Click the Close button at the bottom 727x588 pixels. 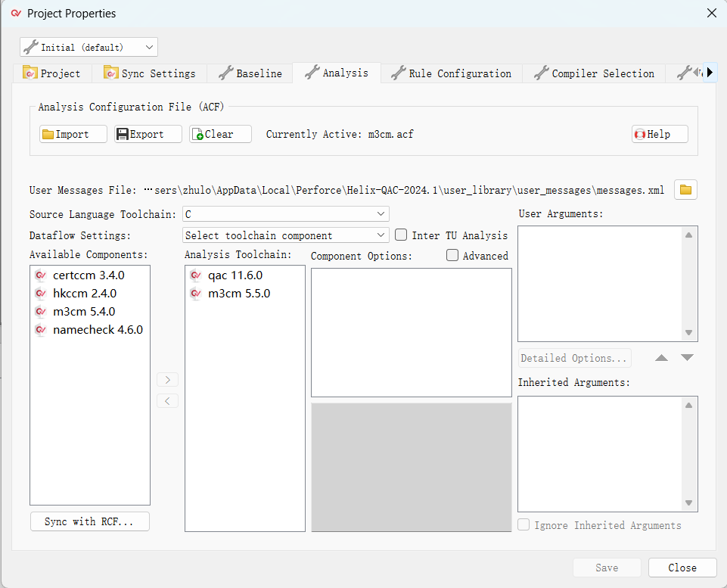pos(682,568)
